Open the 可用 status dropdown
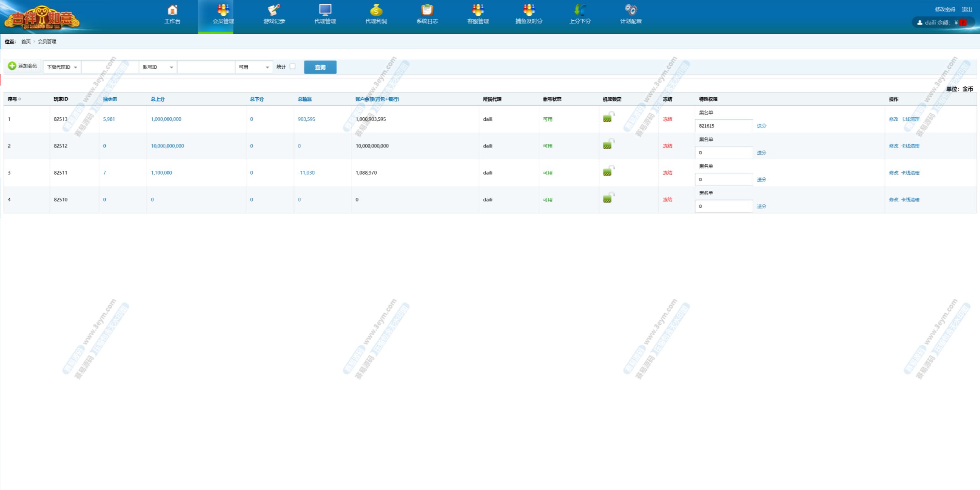The width and height of the screenshot is (980, 490). click(x=253, y=67)
